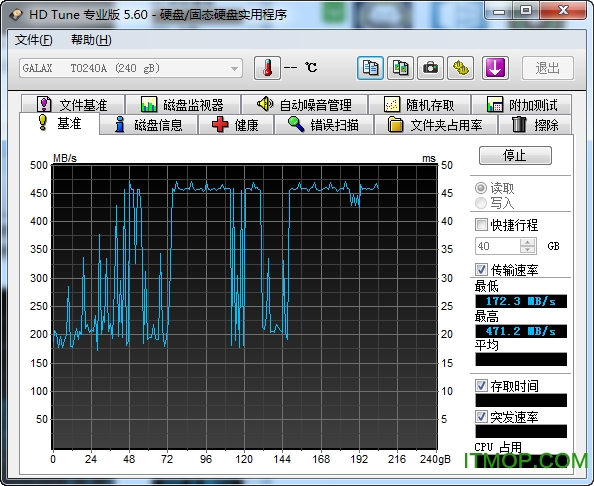
Task: Open the 错误扫描 tab
Action: (324, 125)
